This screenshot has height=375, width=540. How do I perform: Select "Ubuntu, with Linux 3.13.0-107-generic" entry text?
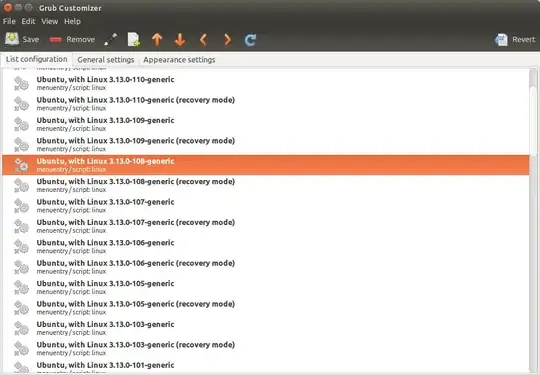click(105, 202)
